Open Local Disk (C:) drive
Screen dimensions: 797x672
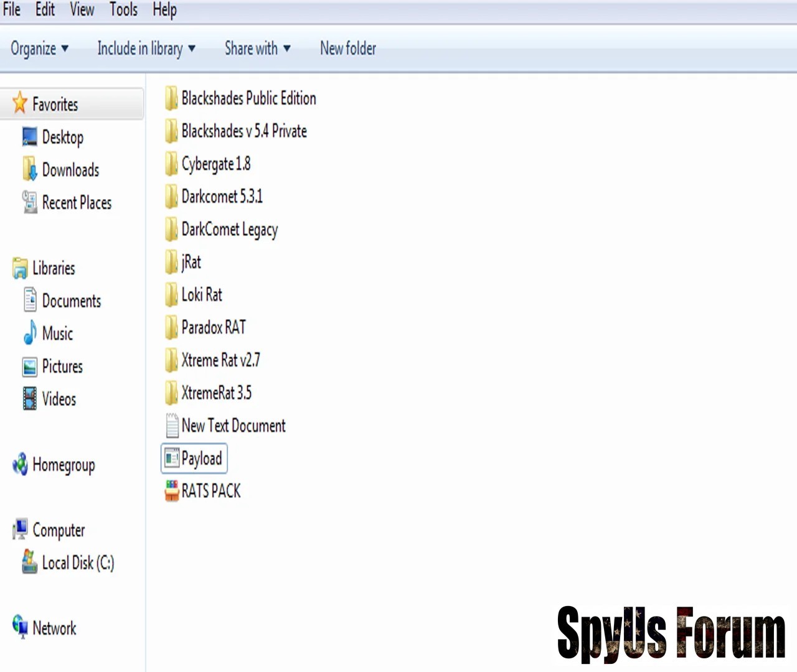(78, 562)
